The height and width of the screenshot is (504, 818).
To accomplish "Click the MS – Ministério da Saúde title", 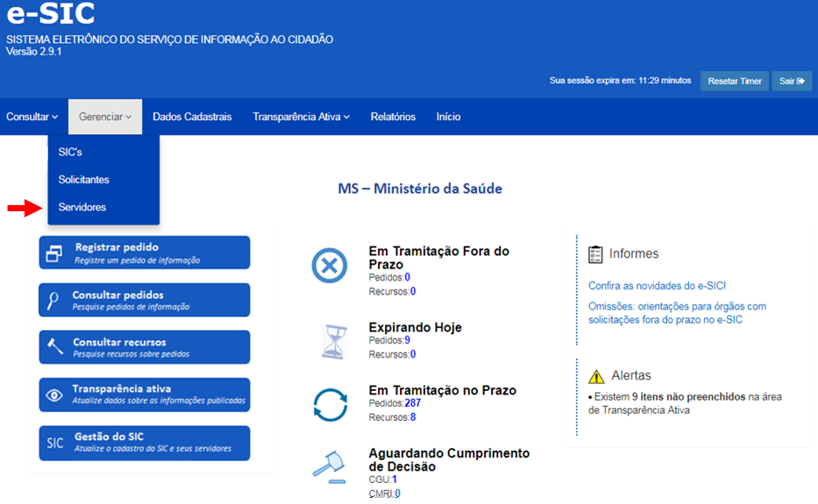I will pyautogui.click(x=420, y=188).
